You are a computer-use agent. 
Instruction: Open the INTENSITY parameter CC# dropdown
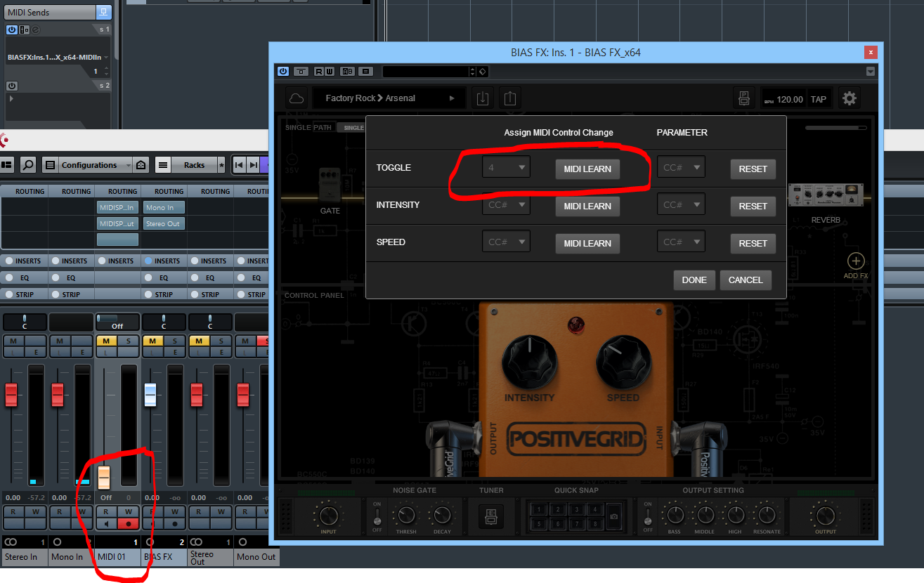coord(681,204)
